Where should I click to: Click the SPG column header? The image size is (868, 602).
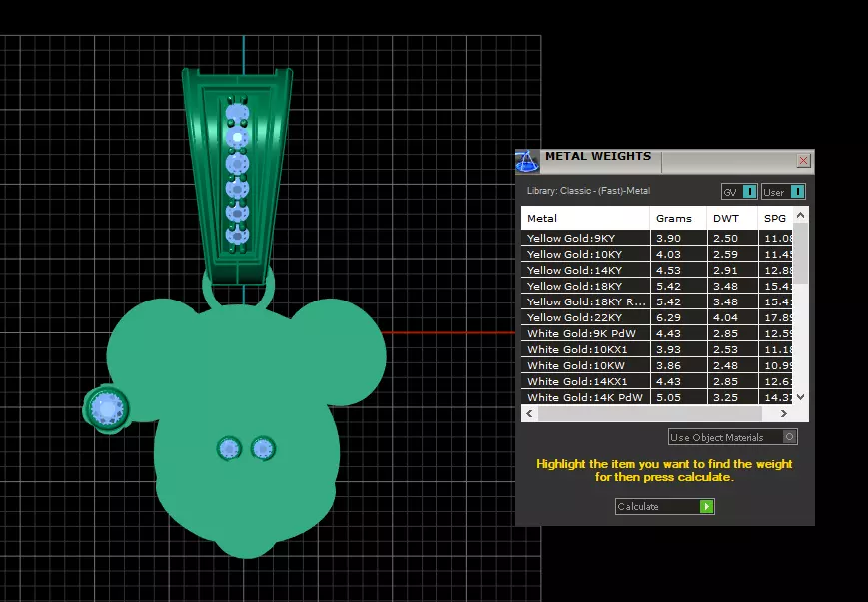point(775,218)
